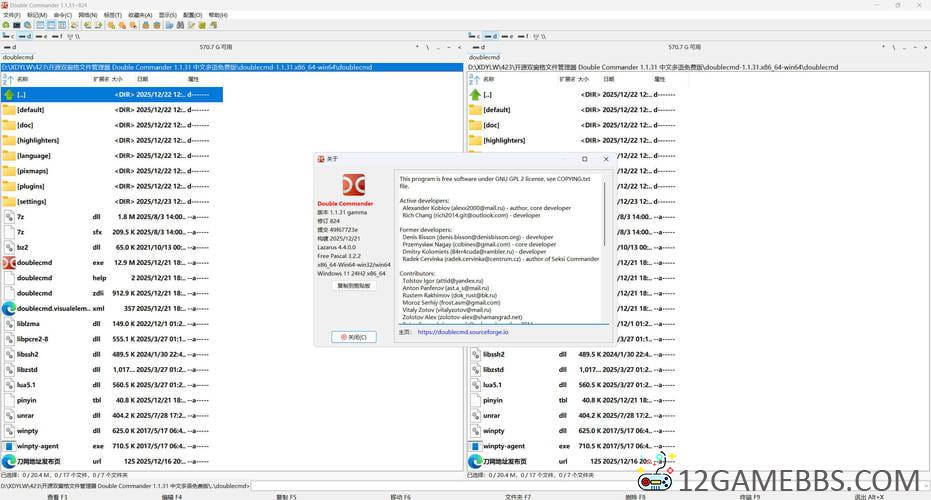This screenshot has height=500, width=931.
Task: Click the doc folder icon in right panel
Action: point(475,125)
